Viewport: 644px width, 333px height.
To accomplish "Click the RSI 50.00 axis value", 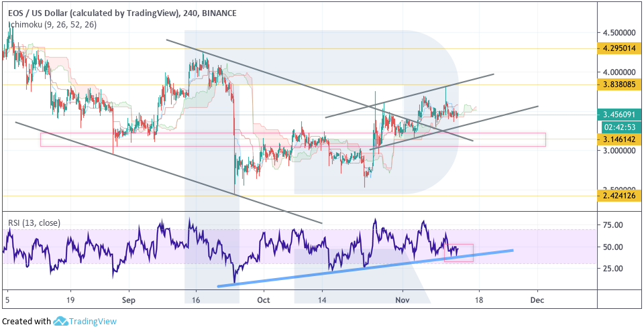I will tap(612, 247).
